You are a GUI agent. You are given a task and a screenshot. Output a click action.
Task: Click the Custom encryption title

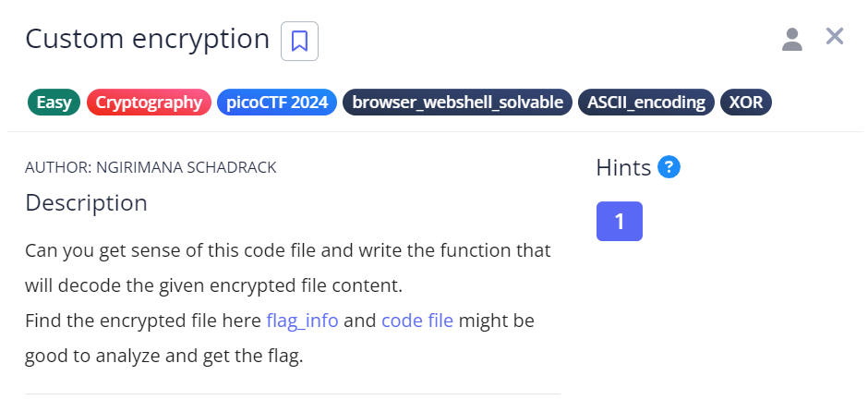[147, 39]
